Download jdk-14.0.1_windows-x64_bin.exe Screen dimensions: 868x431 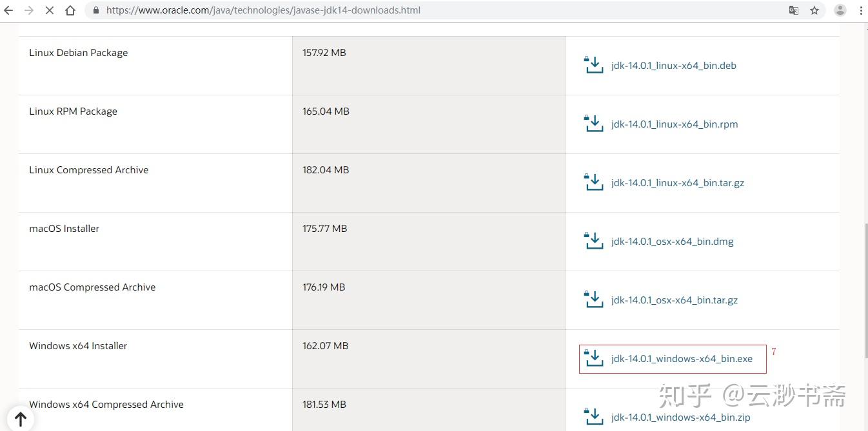click(682, 359)
